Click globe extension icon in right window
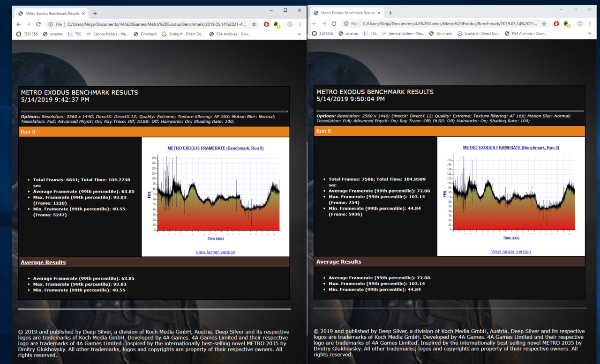The width and height of the screenshot is (600, 364). click(x=567, y=24)
